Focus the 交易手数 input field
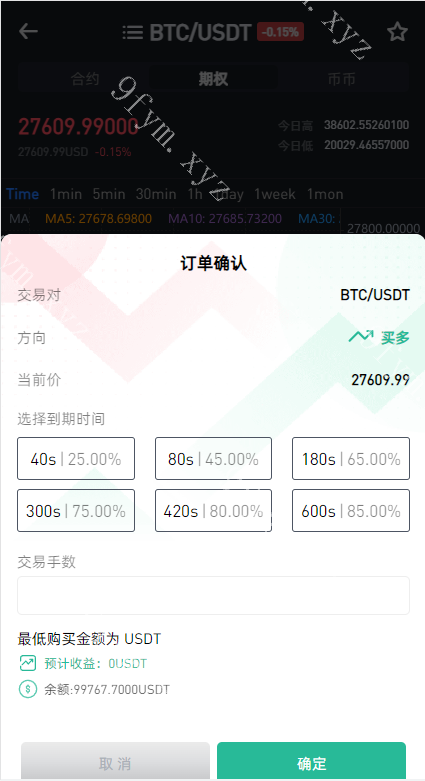425x781 pixels. tap(213, 595)
